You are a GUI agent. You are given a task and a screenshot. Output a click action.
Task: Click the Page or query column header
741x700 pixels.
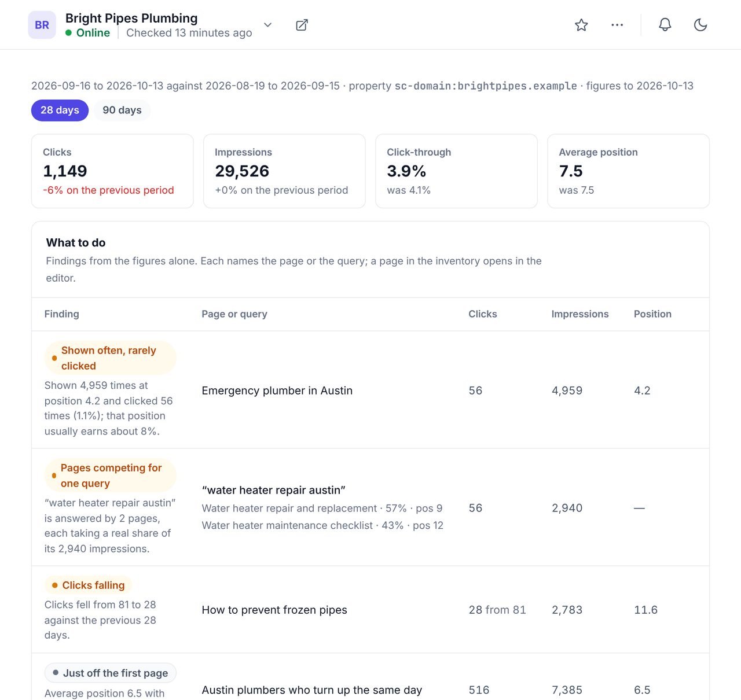(x=234, y=314)
